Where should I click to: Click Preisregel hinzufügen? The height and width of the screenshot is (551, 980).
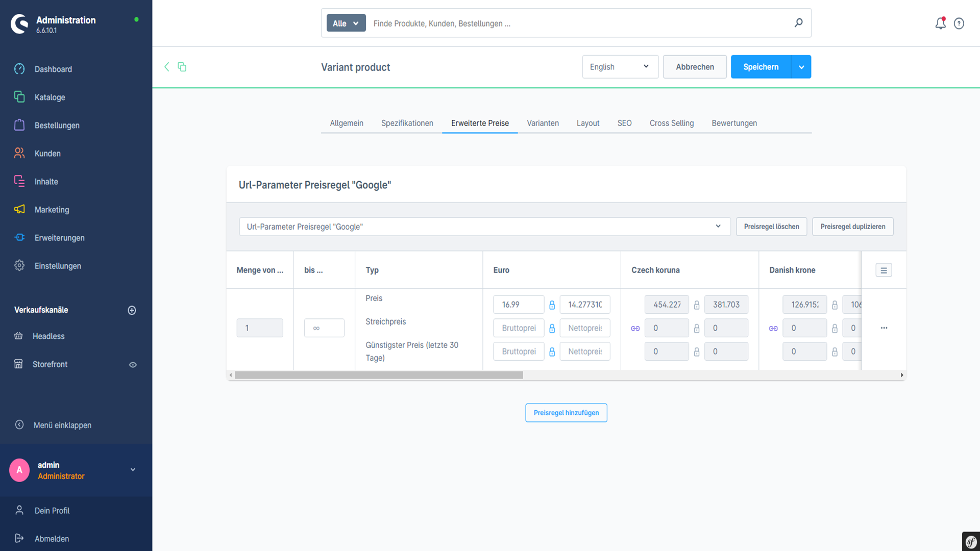tap(566, 413)
